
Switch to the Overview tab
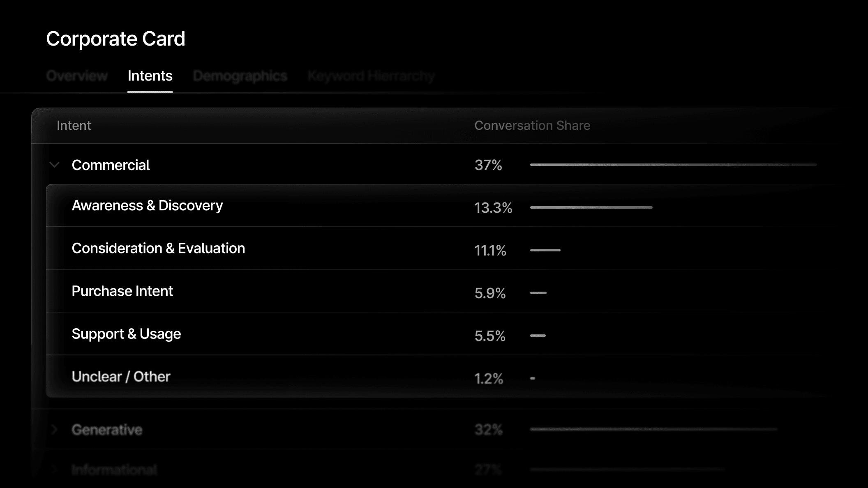click(x=77, y=76)
